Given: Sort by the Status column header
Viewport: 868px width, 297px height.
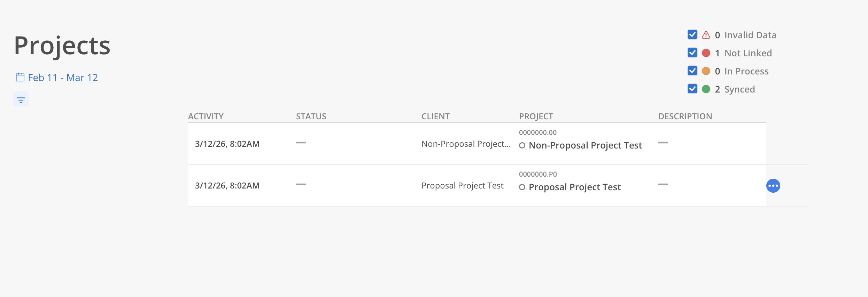Looking at the screenshot, I should [x=311, y=116].
